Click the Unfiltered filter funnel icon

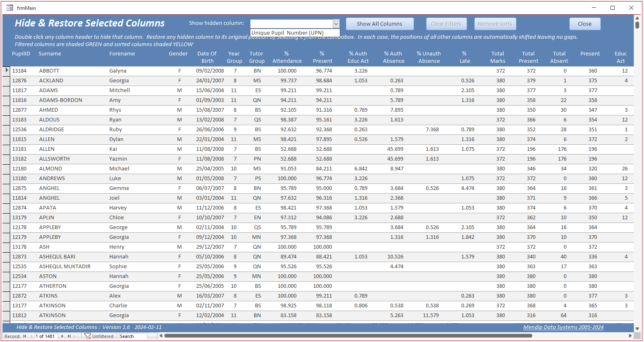pos(87,336)
